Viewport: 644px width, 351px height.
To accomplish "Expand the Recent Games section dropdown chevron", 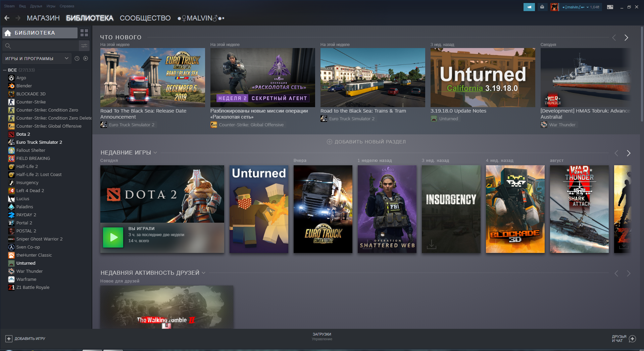I will [x=155, y=152].
